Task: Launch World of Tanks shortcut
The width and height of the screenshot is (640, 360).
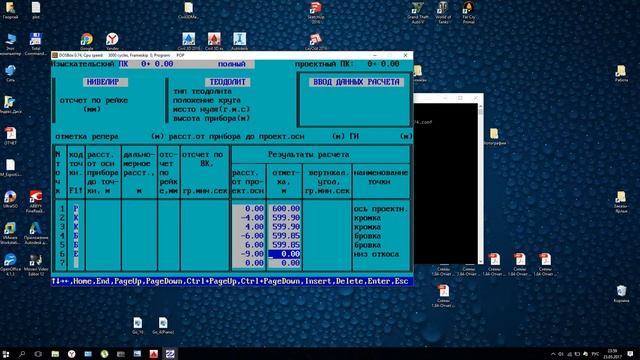Action: click(x=443, y=12)
